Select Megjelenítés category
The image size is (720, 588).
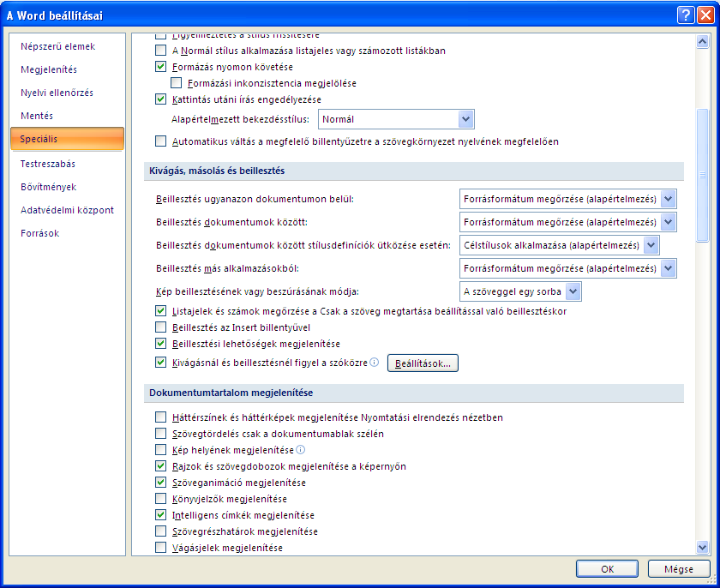coord(67,69)
